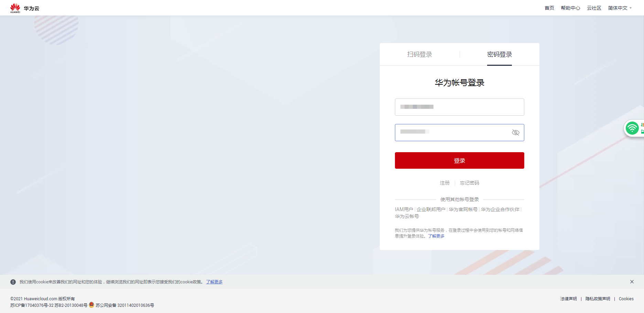The height and width of the screenshot is (313, 644).
Task: Click 苏ICP备17040376号-32 record text
Action: click(x=32, y=305)
